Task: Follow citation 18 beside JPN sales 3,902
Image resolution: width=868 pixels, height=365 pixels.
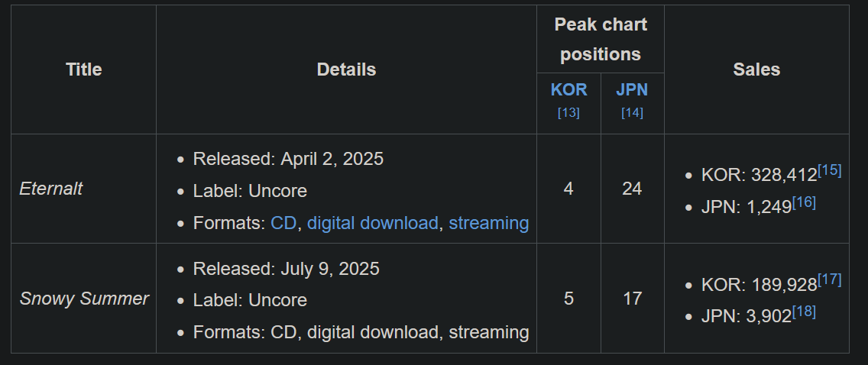Action: tap(804, 312)
